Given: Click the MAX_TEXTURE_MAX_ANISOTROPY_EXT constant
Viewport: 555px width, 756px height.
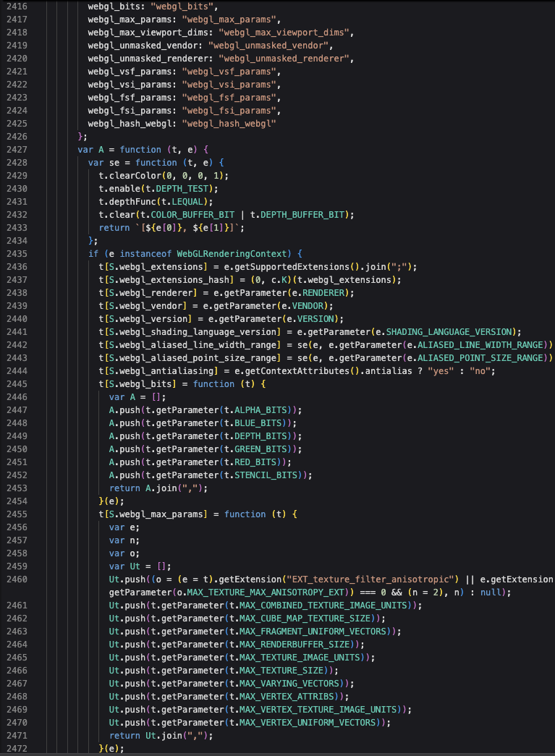Looking at the screenshot, I should pyautogui.click(x=265, y=592).
